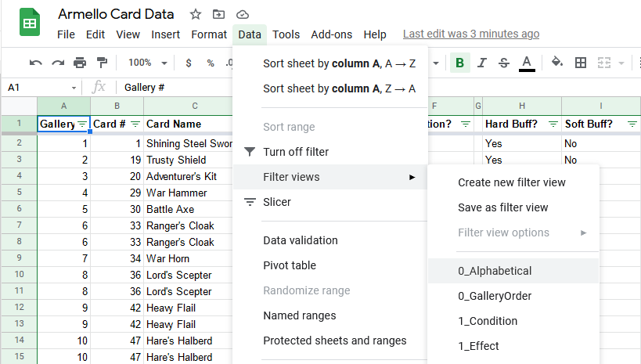Toggle italic formatting button
The width and height of the screenshot is (641, 364).
click(482, 63)
